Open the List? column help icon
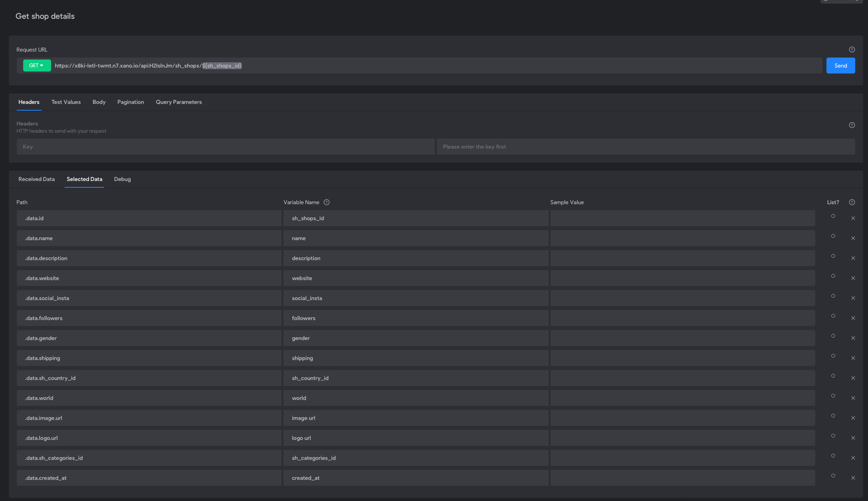Image resolution: width=868 pixels, height=501 pixels. click(x=852, y=202)
